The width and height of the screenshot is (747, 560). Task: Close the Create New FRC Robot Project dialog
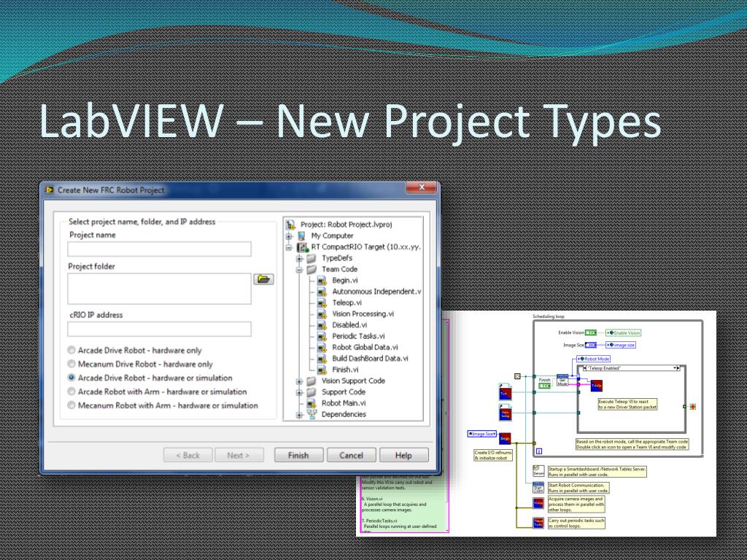(x=421, y=188)
